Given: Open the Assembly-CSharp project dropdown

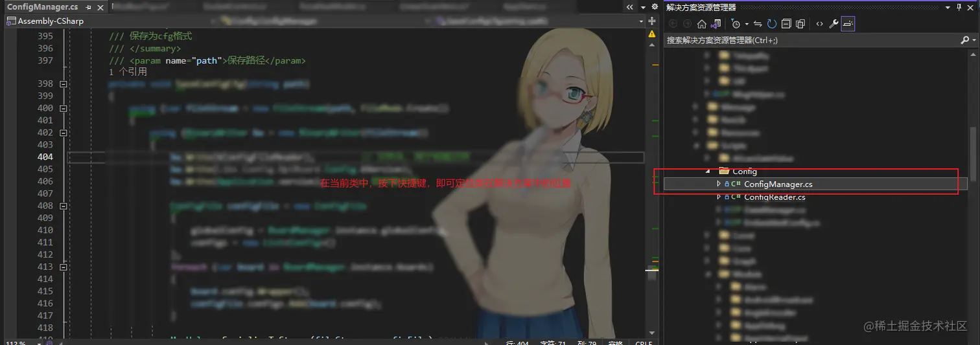Looking at the screenshot, I should tap(110, 21).
